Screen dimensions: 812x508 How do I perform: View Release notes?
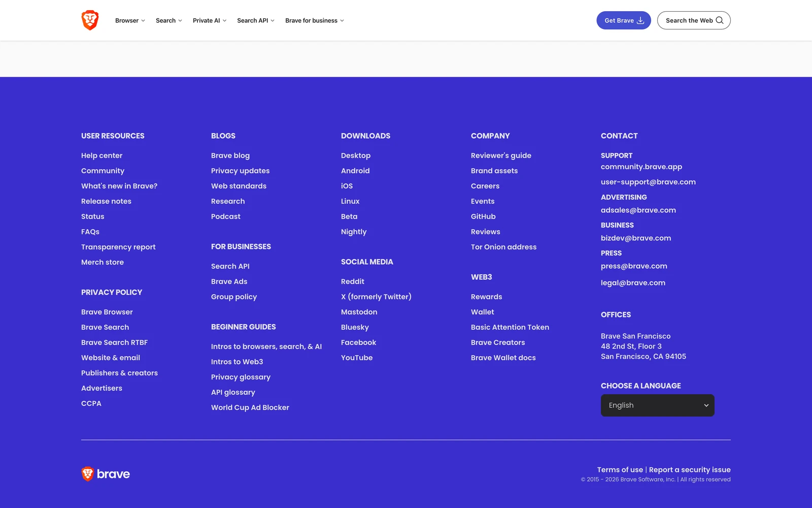106,201
